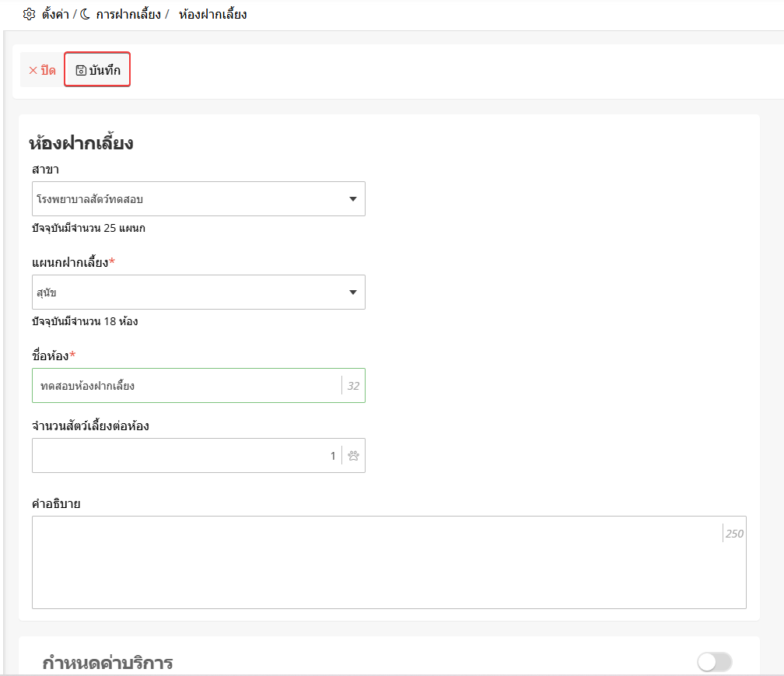The width and height of the screenshot is (784, 676).
Task: Click the settings gear icon in breadcrumb
Action: coord(29,14)
